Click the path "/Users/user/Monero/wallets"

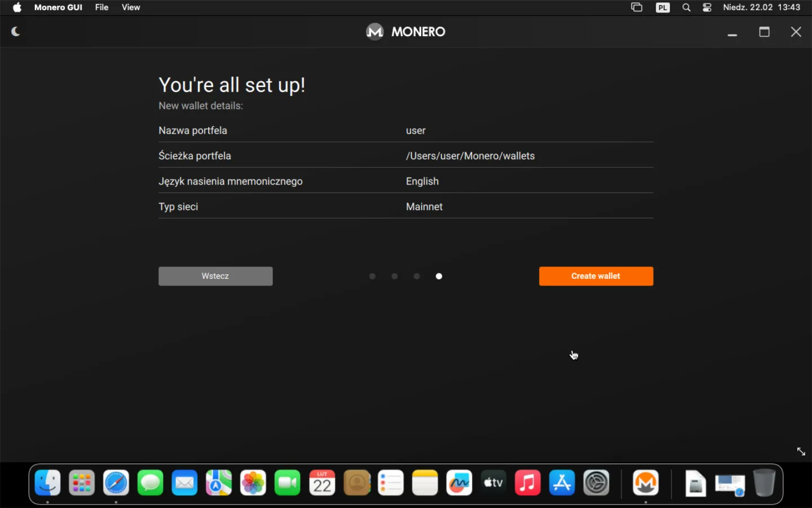pyautogui.click(x=470, y=156)
